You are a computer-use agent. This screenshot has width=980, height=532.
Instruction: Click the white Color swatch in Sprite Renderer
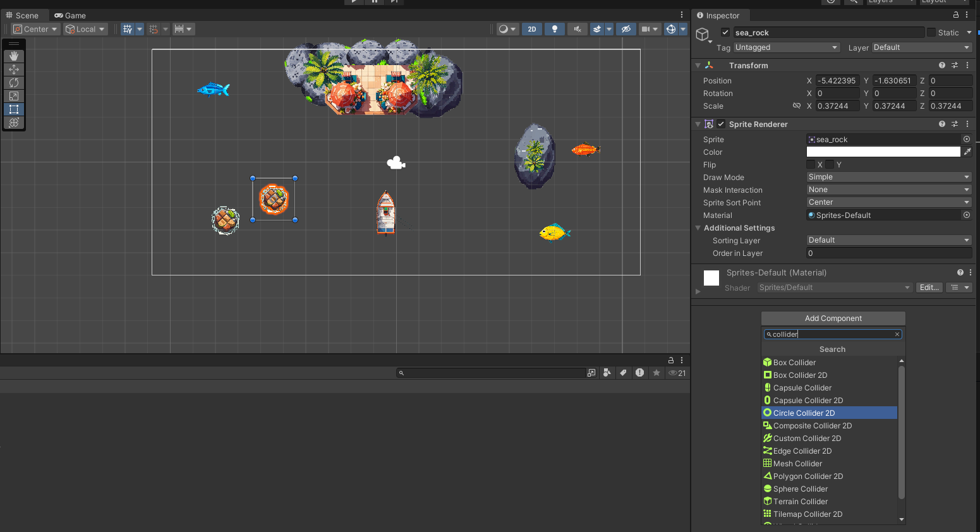[883, 152]
